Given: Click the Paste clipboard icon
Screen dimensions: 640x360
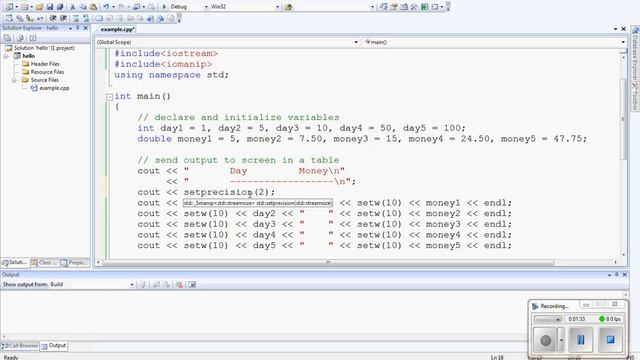Looking at the screenshot, I should pyautogui.click(x=93, y=7).
